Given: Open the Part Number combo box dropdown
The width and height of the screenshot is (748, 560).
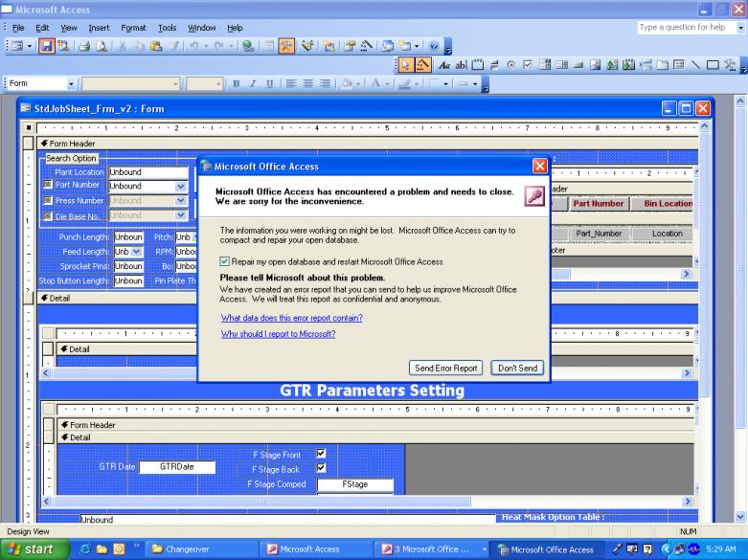Looking at the screenshot, I should tap(180, 186).
